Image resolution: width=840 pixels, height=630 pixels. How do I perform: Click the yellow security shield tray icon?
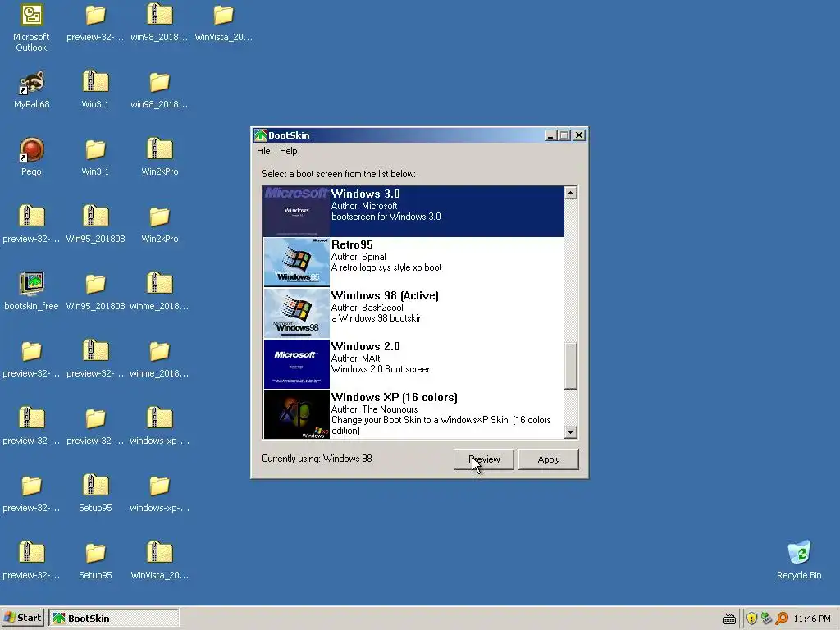pyautogui.click(x=751, y=619)
